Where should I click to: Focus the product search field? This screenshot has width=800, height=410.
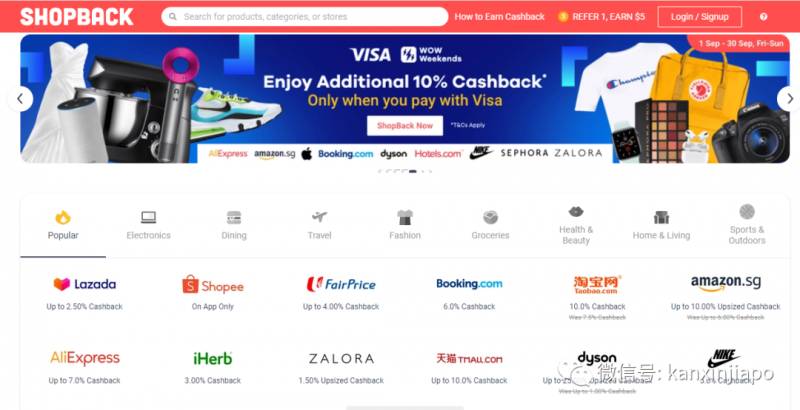305,17
